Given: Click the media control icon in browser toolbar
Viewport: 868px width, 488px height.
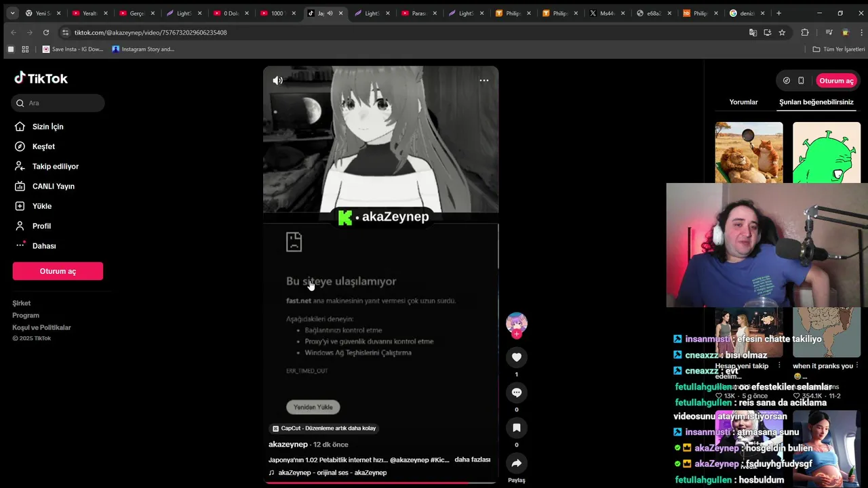Looking at the screenshot, I should 829,33.
